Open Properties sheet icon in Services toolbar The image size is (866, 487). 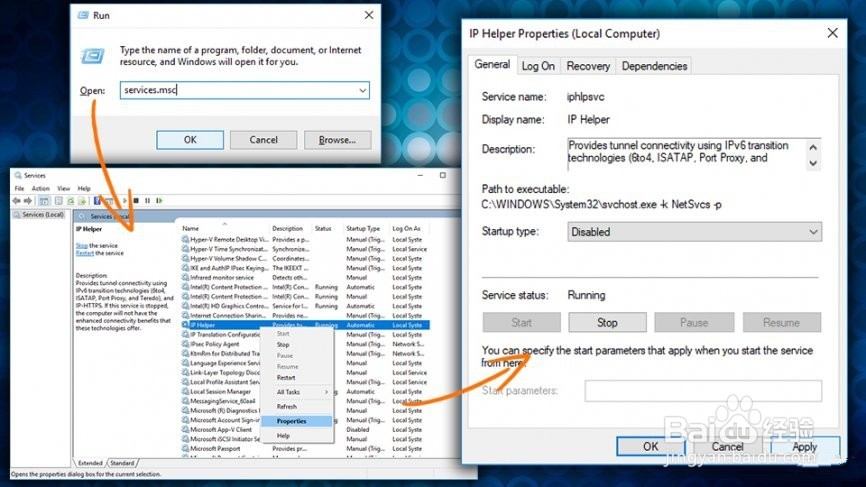[x=59, y=200]
